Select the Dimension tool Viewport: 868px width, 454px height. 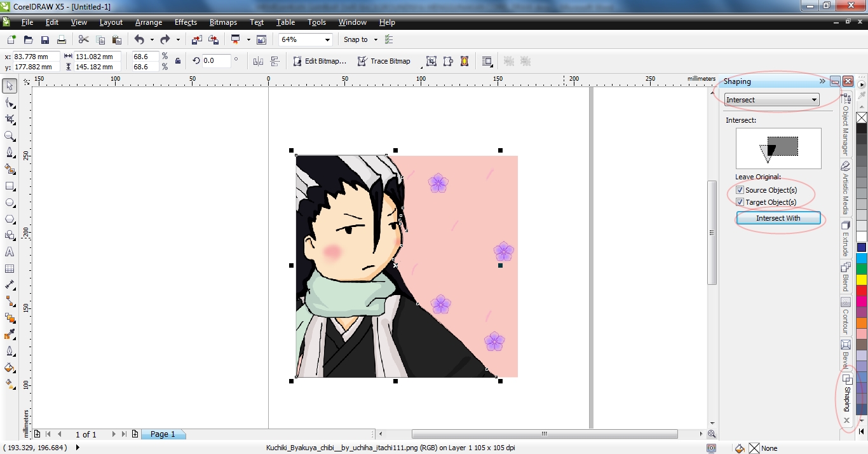coord(10,285)
